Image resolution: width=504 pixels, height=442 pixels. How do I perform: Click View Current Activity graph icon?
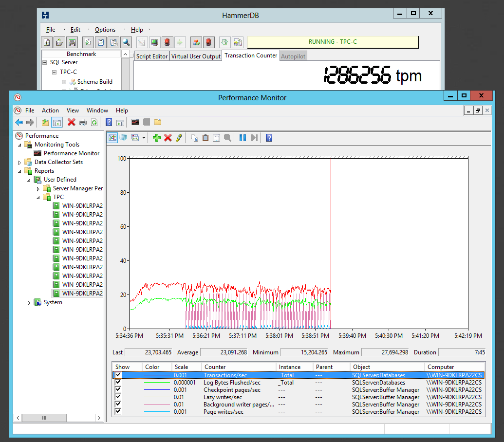click(112, 138)
